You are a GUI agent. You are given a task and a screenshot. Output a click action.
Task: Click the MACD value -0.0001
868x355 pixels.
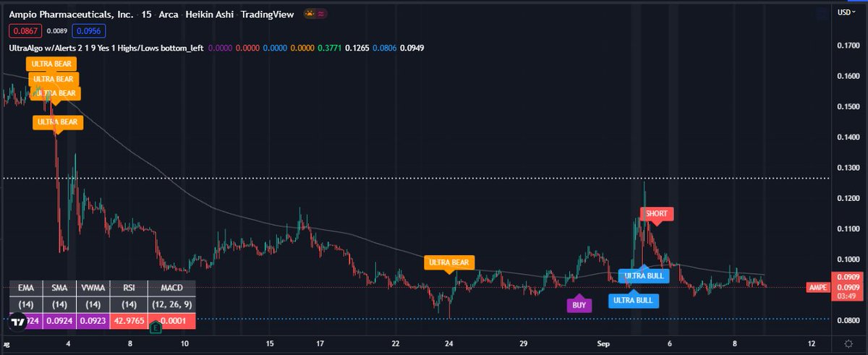point(171,321)
